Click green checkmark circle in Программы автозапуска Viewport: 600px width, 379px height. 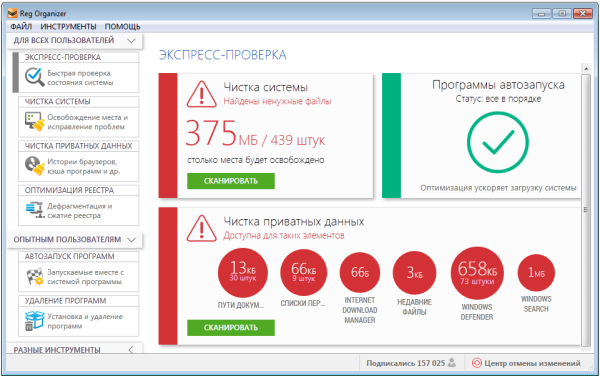click(498, 142)
